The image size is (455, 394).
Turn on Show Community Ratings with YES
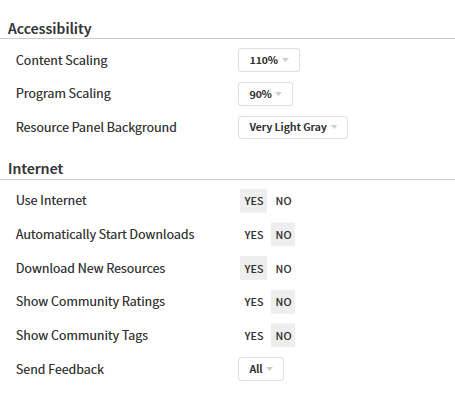pyautogui.click(x=253, y=302)
